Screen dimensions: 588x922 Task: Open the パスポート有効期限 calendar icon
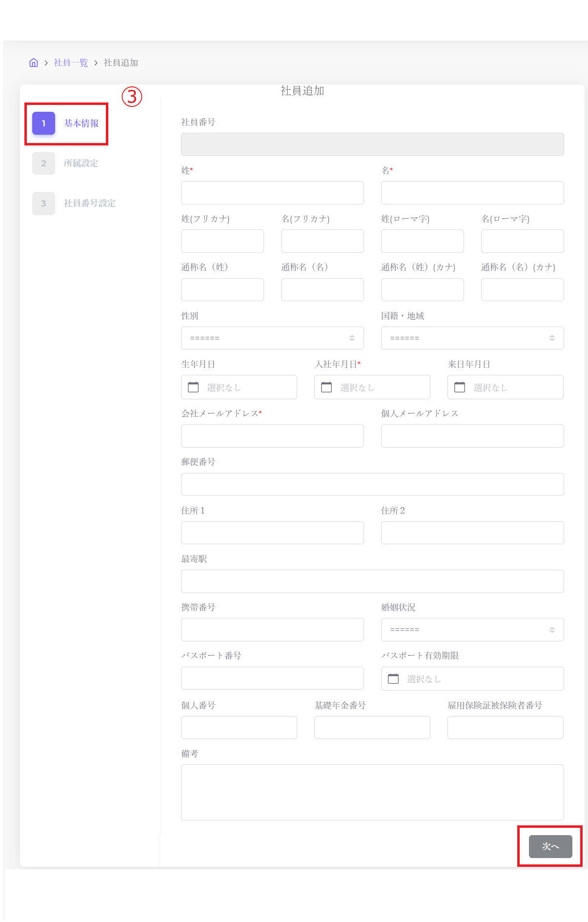(393, 678)
